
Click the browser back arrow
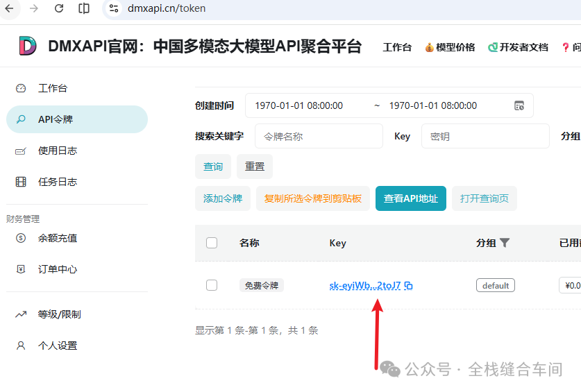point(9,8)
